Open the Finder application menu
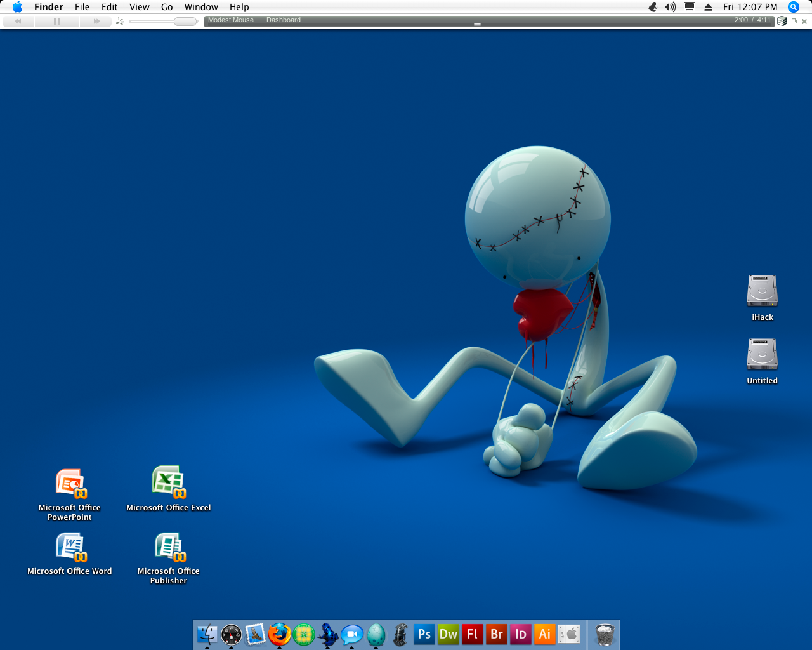 tap(49, 7)
